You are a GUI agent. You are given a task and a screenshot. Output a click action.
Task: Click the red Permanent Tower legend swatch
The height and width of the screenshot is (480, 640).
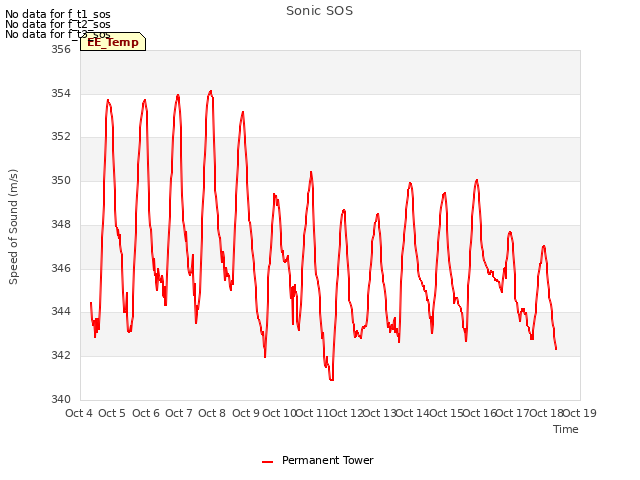click(267, 462)
